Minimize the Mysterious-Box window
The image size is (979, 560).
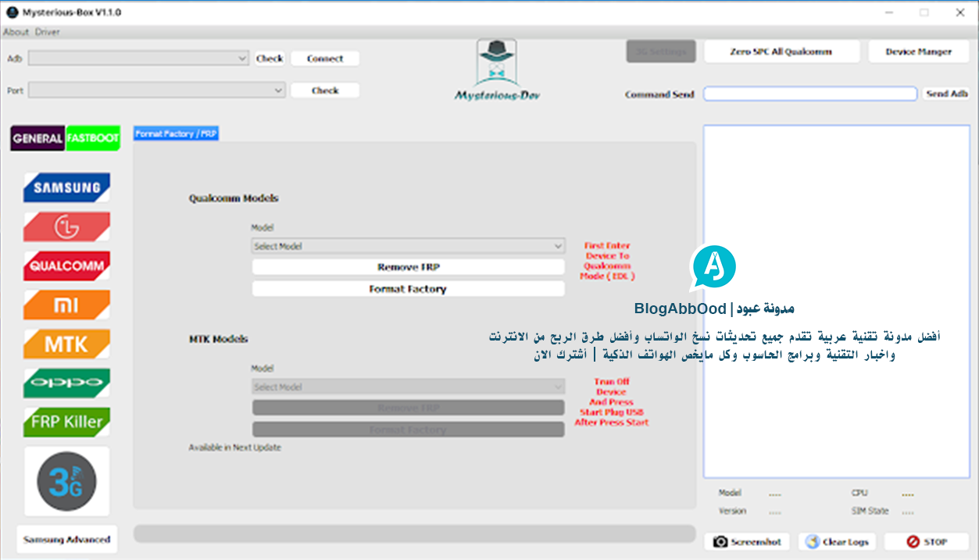point(889,12)
